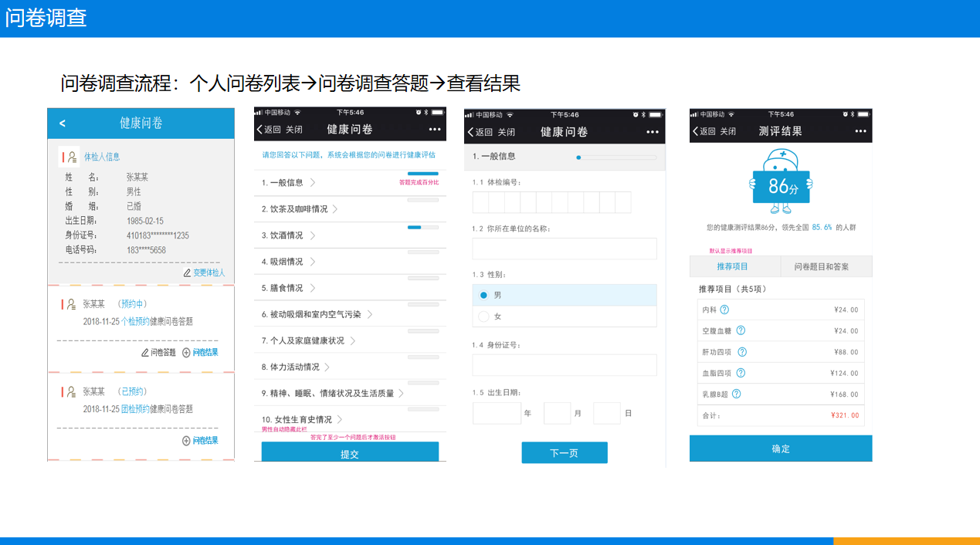Switch to the 推荐项目 tab
Viewport: 980px width, 545px height.
pyautogui.click(x=734, y=266)
